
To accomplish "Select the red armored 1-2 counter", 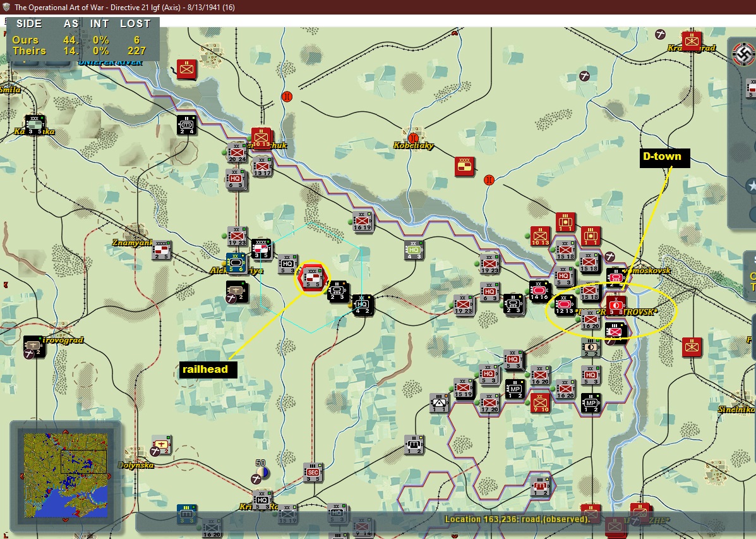I will click(539, 486).
